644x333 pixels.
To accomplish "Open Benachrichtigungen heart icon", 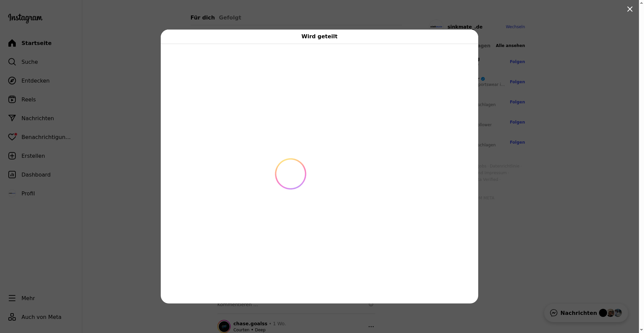I will [x=12, y=137].
